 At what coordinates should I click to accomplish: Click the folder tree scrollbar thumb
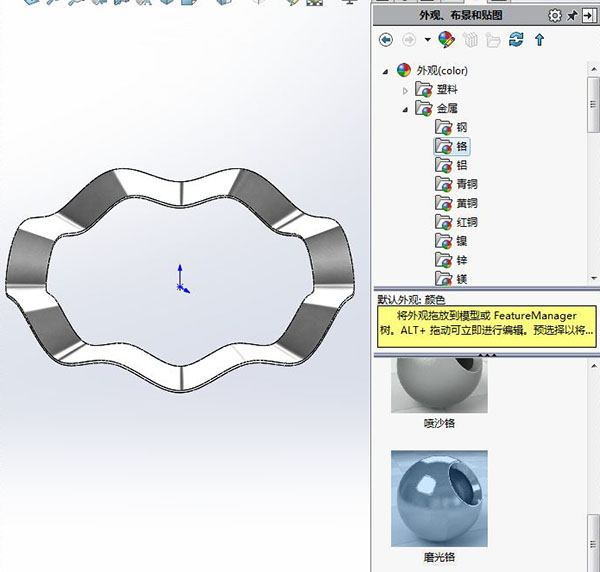point(593,104)
